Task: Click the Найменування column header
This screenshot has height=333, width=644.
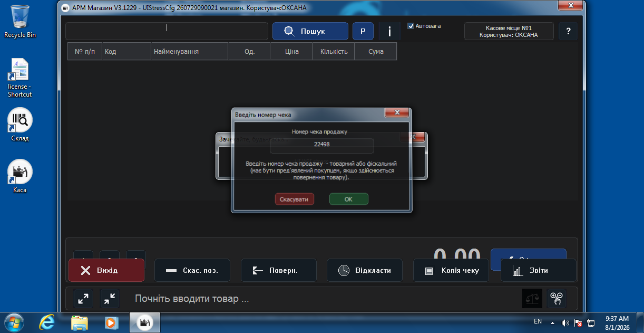Action: point(189,52)
